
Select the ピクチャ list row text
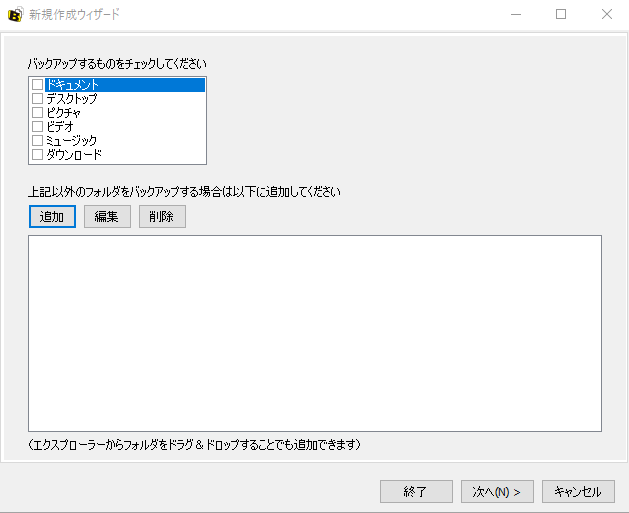point(63,113)
